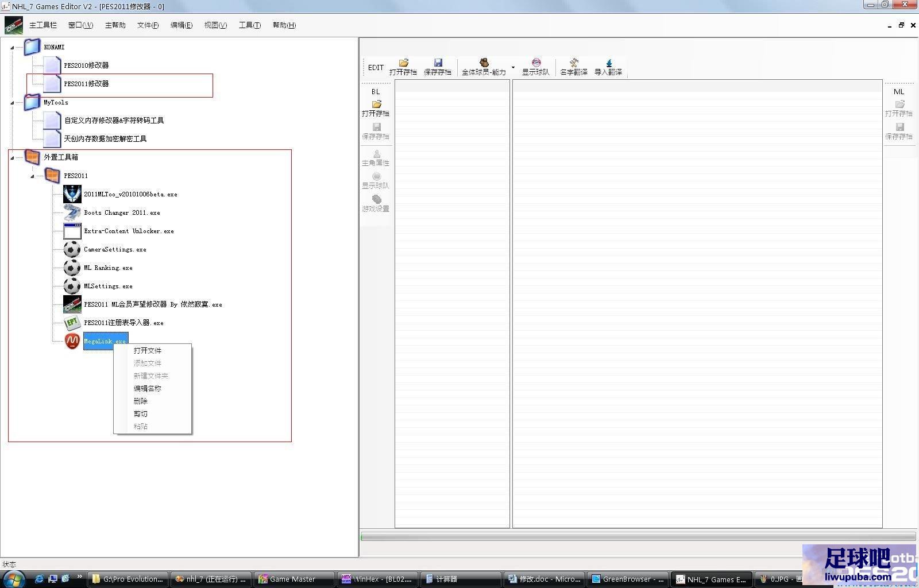Click the progress bar at bottom

pos(638,537)
